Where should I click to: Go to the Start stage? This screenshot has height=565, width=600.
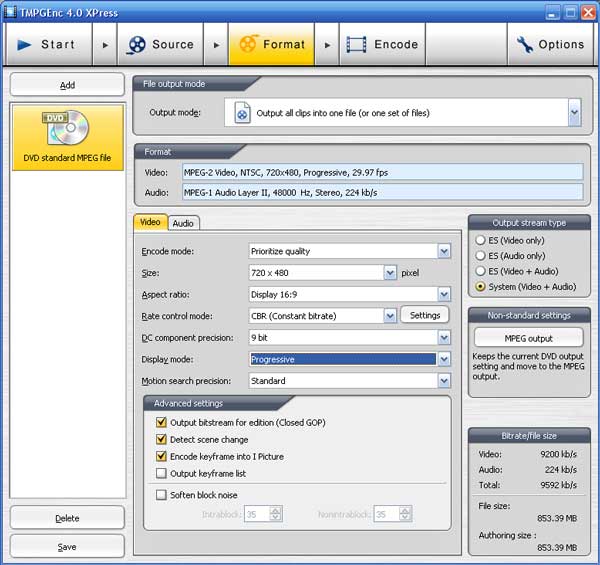pyautogui.click(x=48, y=44)
